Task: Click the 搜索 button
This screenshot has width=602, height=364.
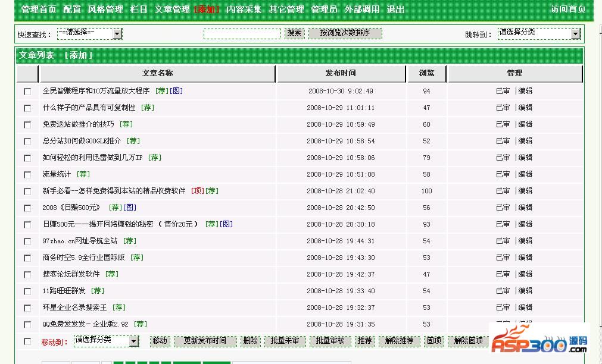Action: [x=294, y=33]
